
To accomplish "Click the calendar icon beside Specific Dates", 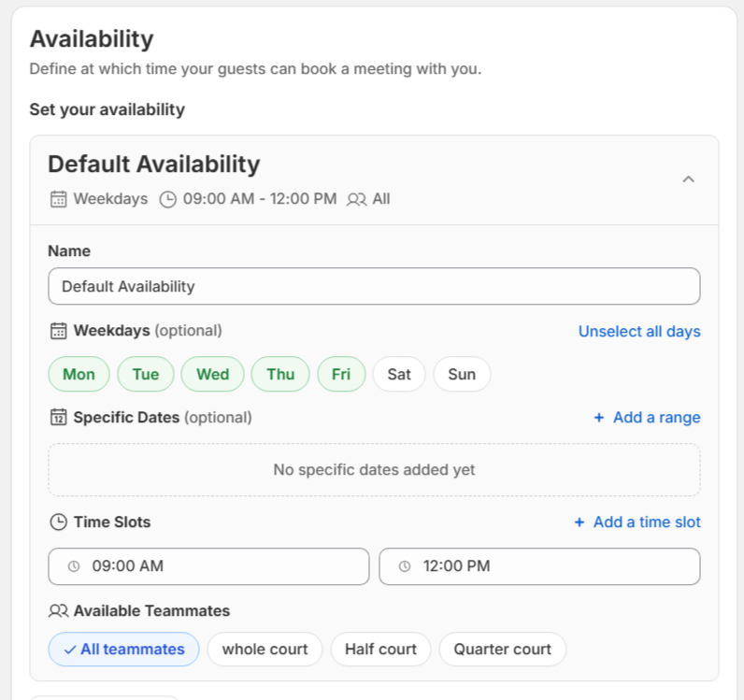I will point(58,418).
